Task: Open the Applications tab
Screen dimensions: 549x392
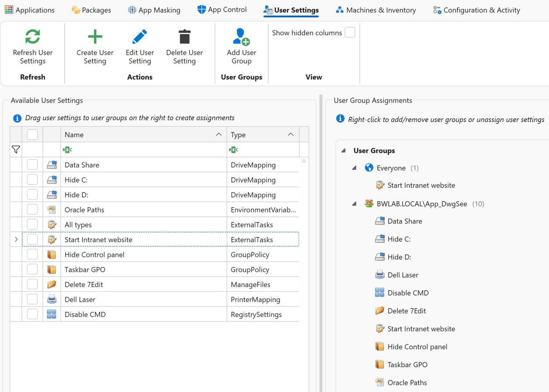Action: (x=30, y=10)
